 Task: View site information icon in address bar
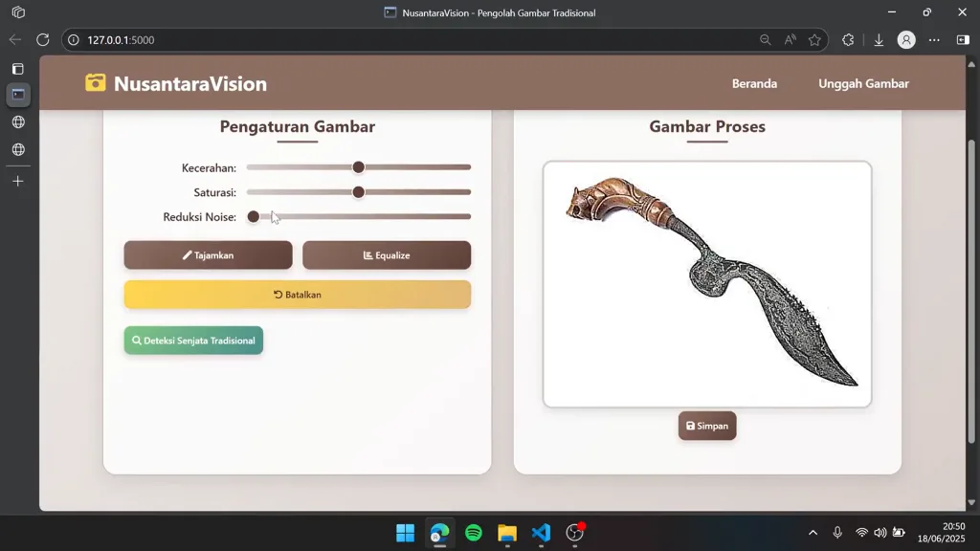point(74,40)
